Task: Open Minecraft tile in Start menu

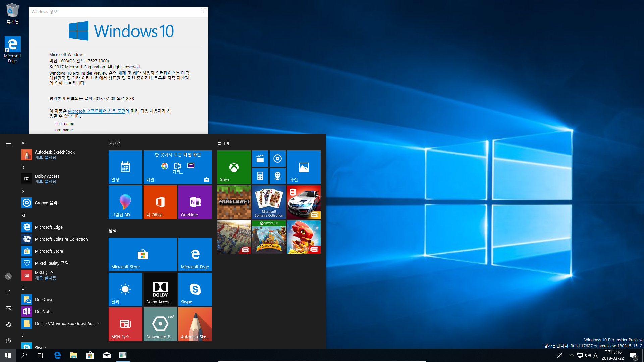Action: [234, 202]
